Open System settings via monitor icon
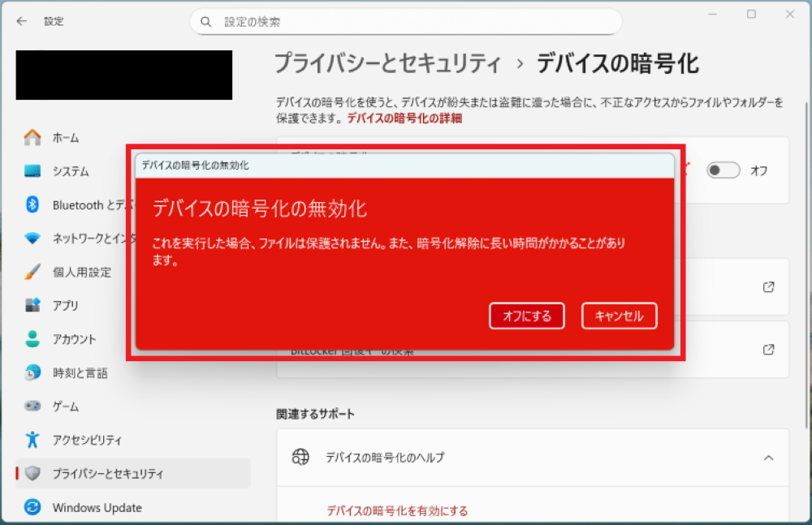 (x=32, y=171)
